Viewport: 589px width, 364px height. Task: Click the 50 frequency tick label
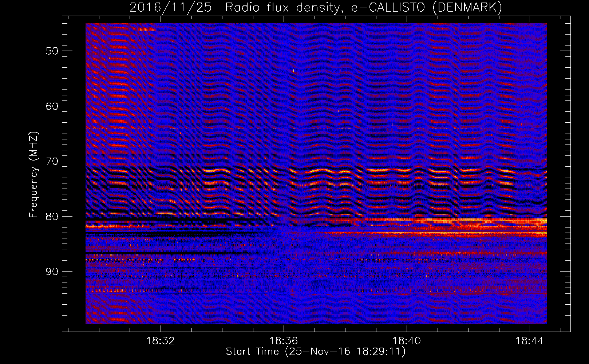point(52,51)
